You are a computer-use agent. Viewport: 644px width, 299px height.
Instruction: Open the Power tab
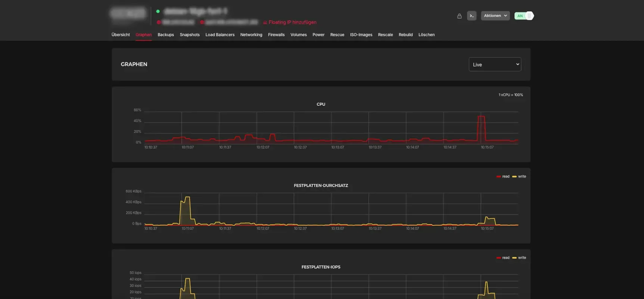pos(318,35)
